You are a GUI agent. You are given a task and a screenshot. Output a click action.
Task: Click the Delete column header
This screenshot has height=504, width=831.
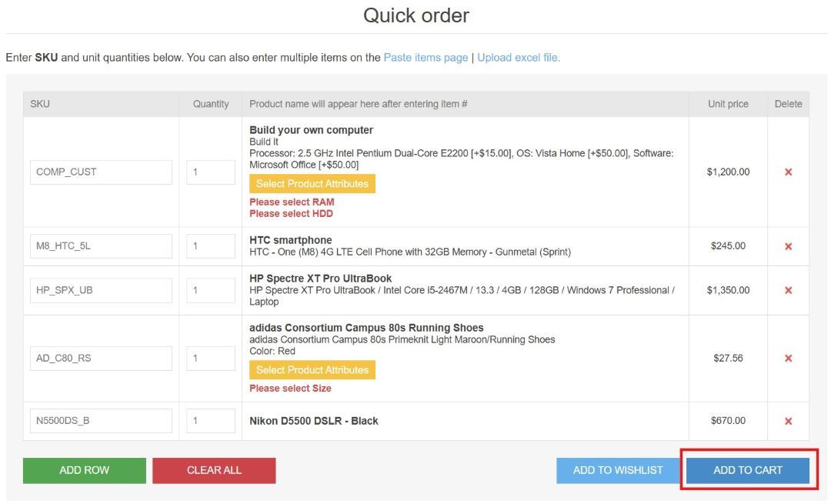click(788, 104)
